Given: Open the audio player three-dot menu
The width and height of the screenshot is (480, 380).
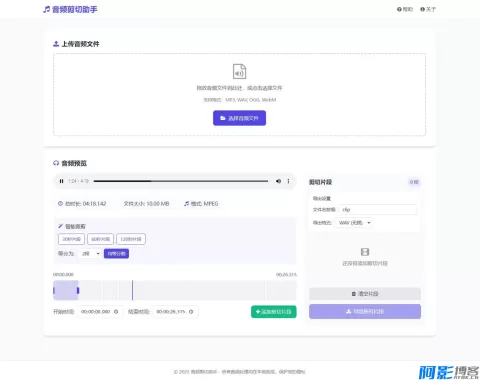Looking at the screenshot, I should coord(288,181).
